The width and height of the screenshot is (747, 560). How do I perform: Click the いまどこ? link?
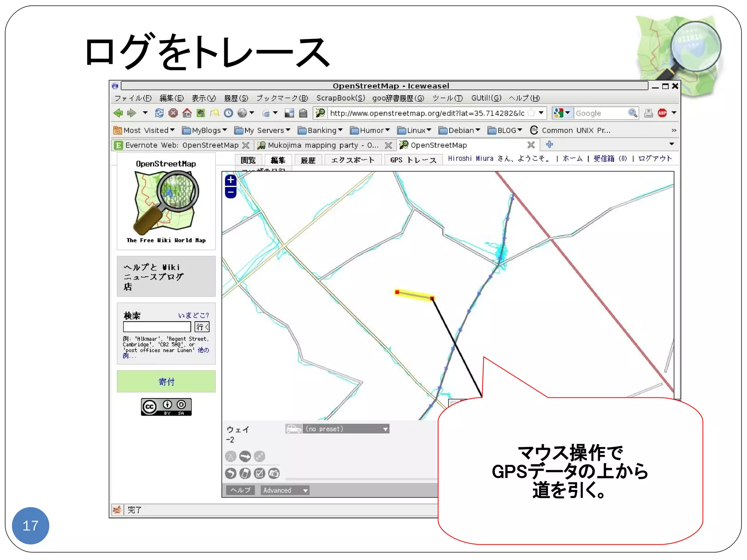click(193, 315)
